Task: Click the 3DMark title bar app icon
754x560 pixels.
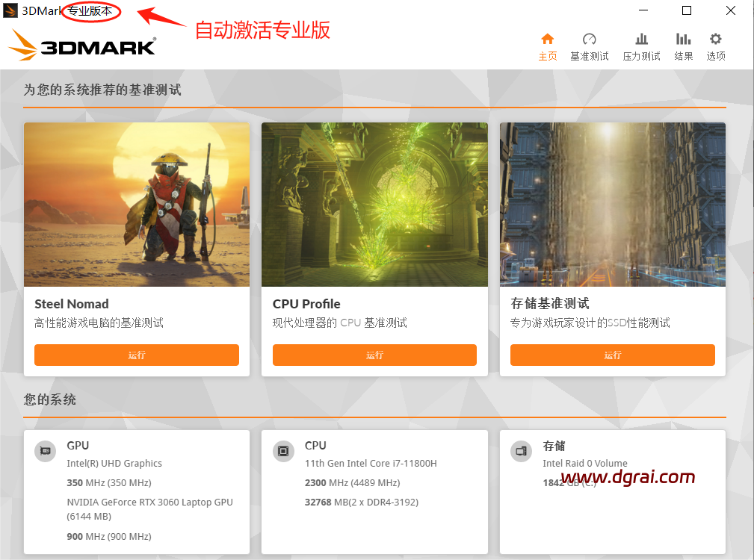Action: pyautogui.click(x=10, y=10)
